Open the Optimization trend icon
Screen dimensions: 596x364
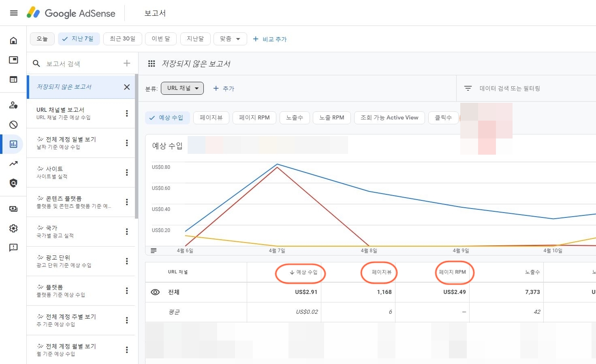coord(13,164)
